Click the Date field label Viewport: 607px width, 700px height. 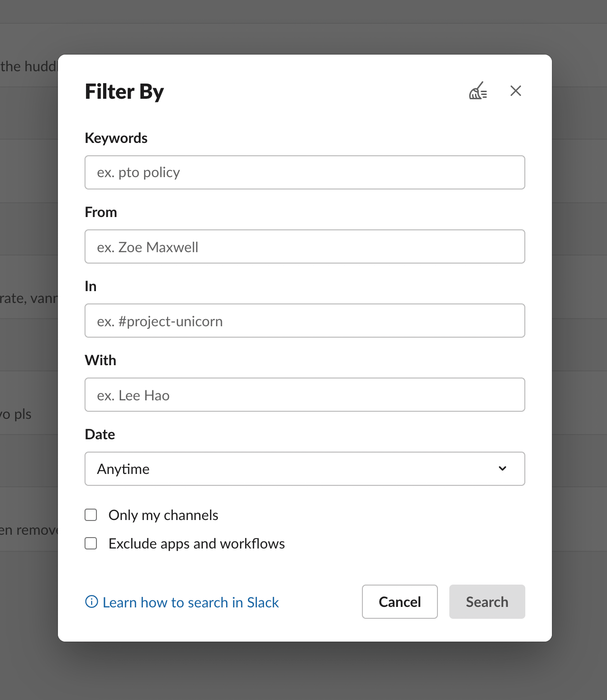click(x=100, y=435)
